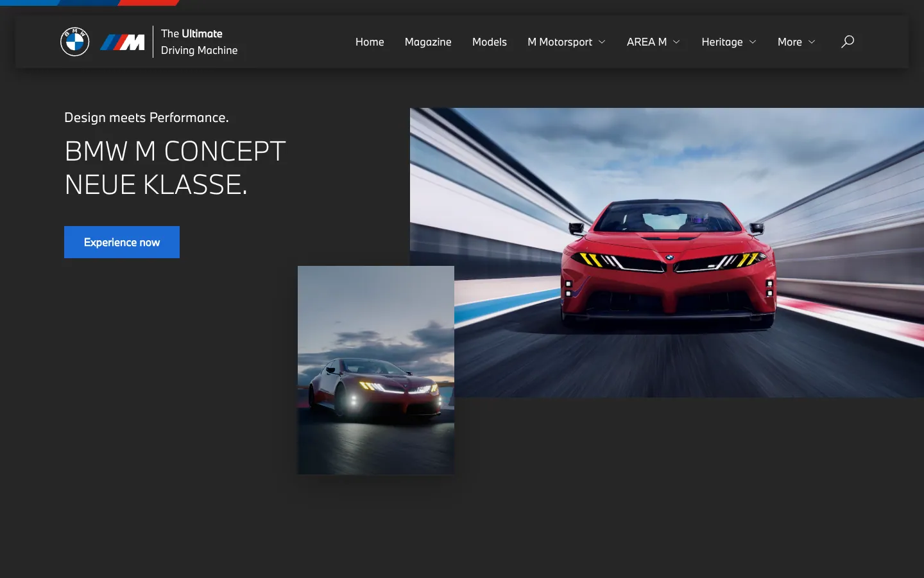Open the Magazine section
The width and height of the screenshot is (924, 578).
pyautogui.click(x=428, y=42)
